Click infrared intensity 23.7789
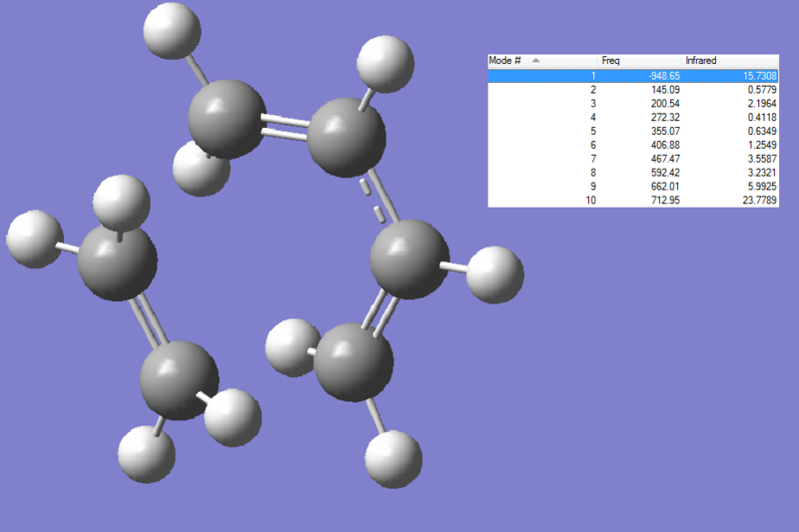This screenshot has height=532, width=799. tap(760, 200)
